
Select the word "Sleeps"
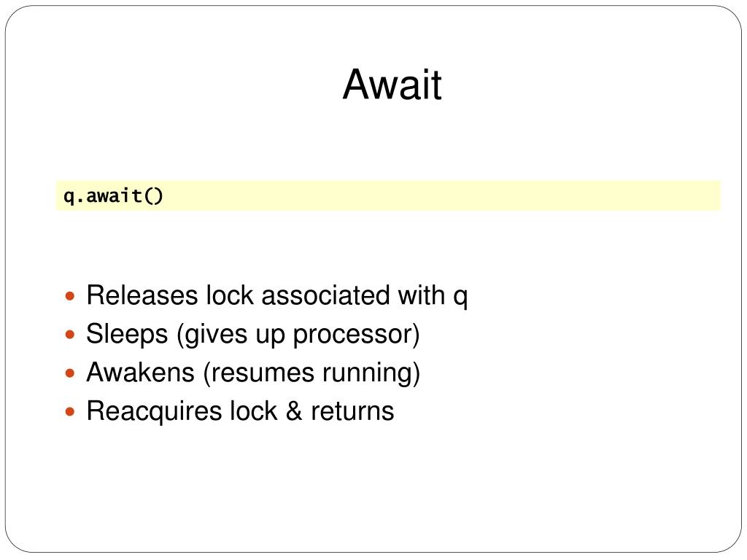(127, 334)
